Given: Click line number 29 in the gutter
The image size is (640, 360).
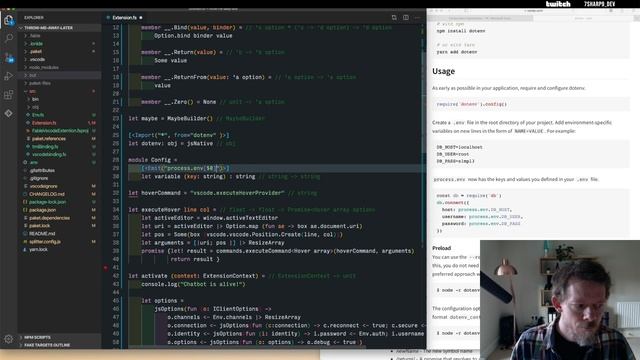Looking at the screenshot, I should pos(116,168).
